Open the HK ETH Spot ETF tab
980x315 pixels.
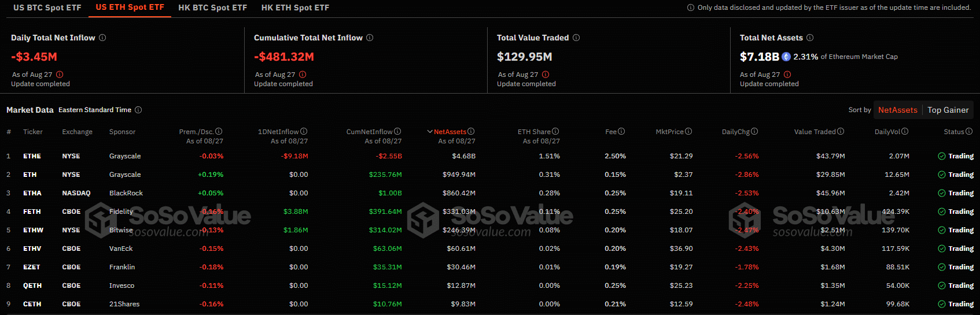(295, 8)
